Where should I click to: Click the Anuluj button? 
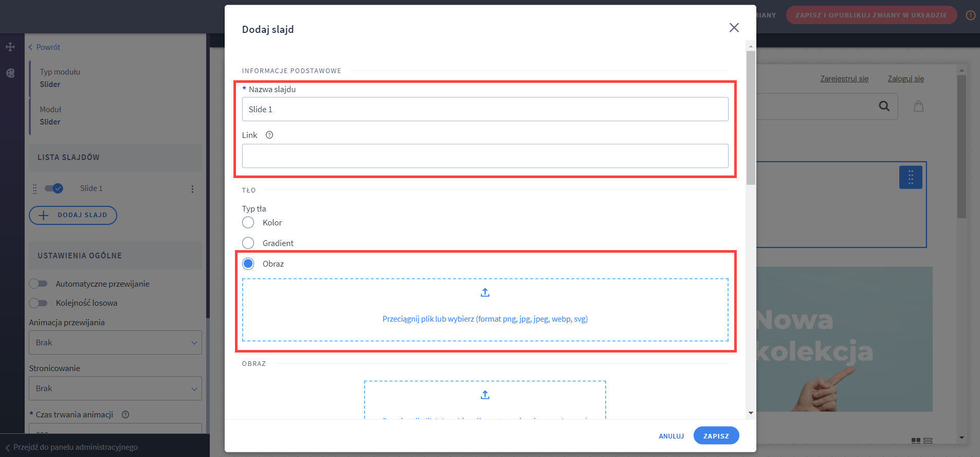[671, 436]
